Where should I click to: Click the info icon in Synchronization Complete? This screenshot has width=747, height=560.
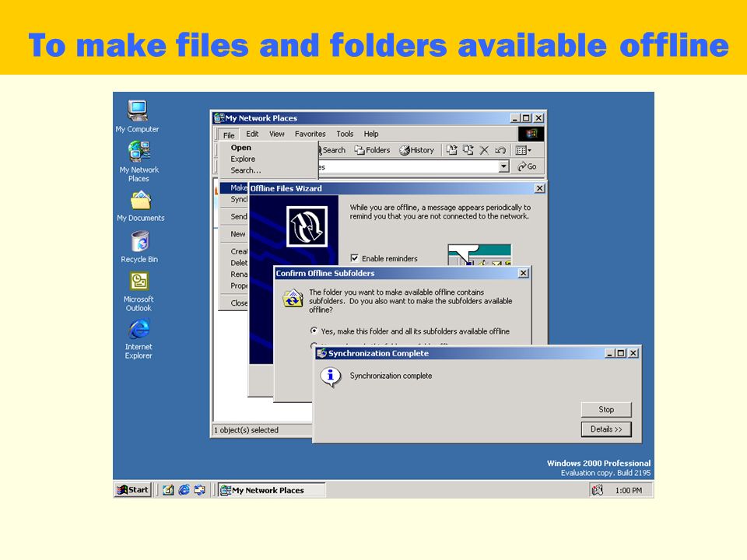click(331, 377)
